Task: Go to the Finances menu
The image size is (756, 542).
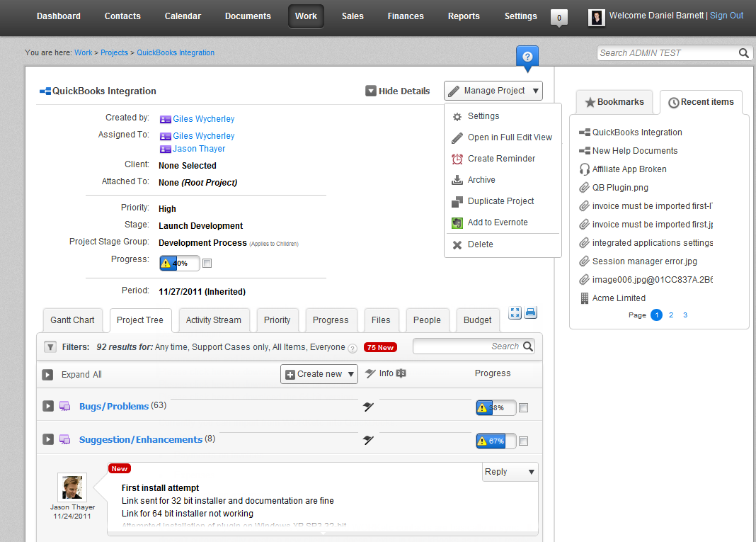Action: [x=406, y=16]
